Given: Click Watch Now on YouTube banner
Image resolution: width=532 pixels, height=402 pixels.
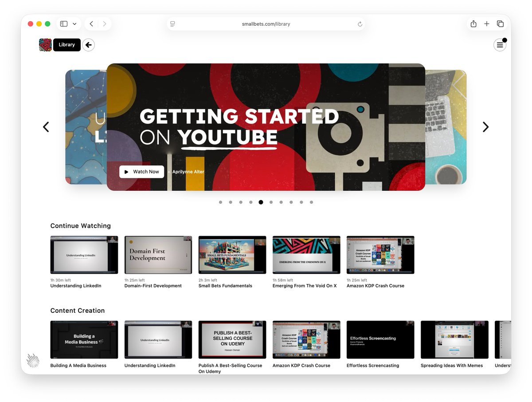Looking at the screenshot, I should 142,172.
